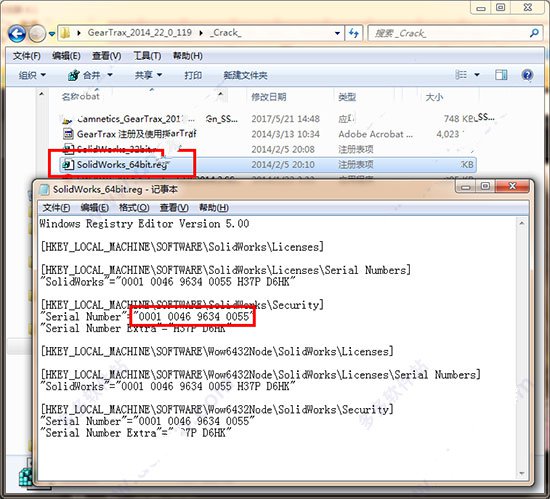The width and height of the screenshot is (550, 499).
Task: Click the SolidWorks\Licenses] key line
Action: tap(182, 247)
